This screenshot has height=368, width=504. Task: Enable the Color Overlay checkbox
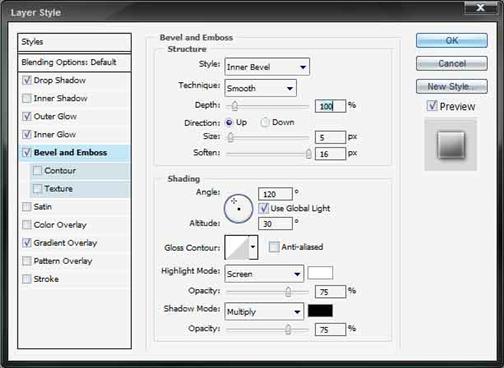pos(27,225)
